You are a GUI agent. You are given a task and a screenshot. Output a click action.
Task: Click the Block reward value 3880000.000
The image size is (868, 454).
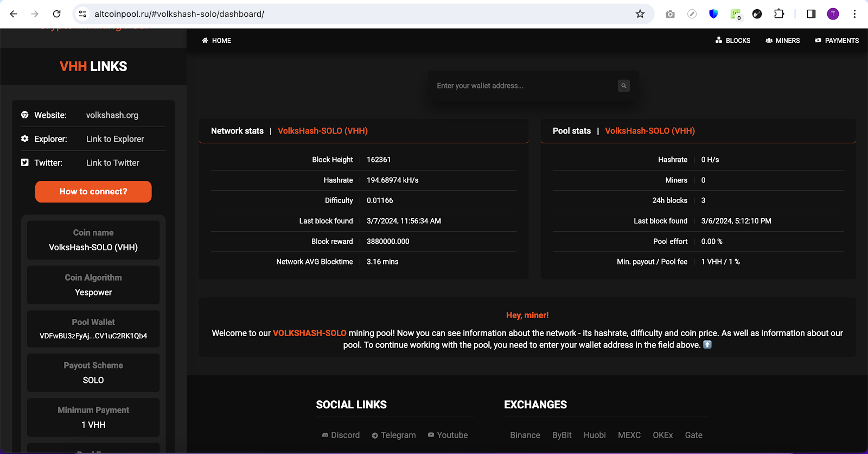pyautogui.click(x=388, y=242)
